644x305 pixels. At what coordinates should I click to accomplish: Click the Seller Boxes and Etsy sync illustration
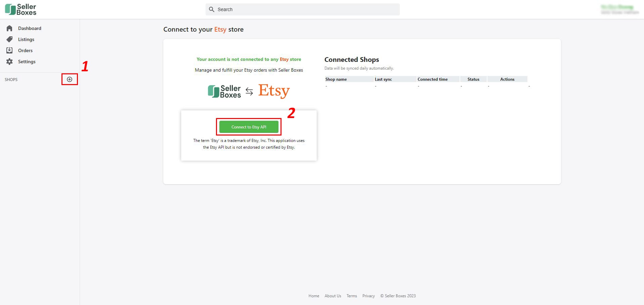249,91
